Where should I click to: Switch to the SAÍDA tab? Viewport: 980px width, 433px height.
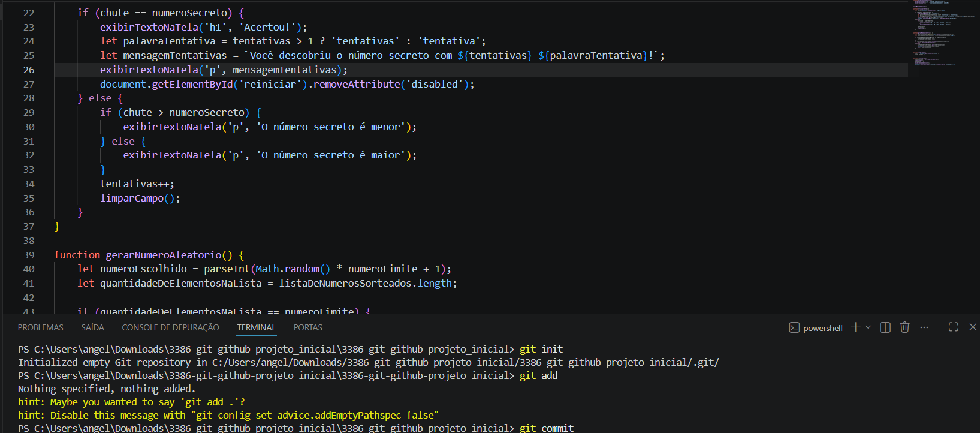(92, 327)
